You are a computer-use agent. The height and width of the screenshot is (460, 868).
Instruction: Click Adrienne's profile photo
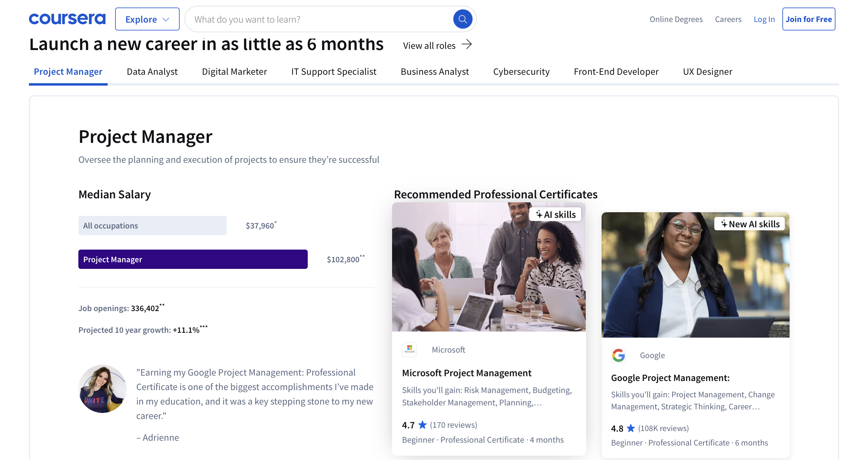coord(102,389)
